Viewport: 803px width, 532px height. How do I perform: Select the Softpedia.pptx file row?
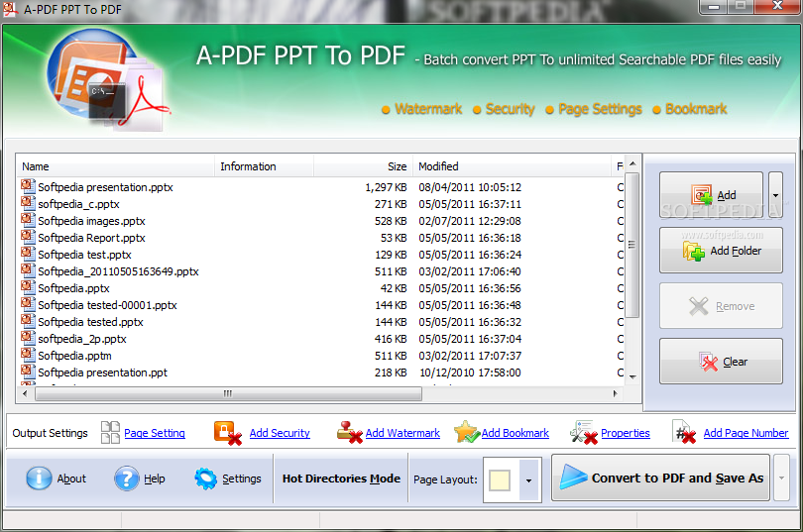321,288
